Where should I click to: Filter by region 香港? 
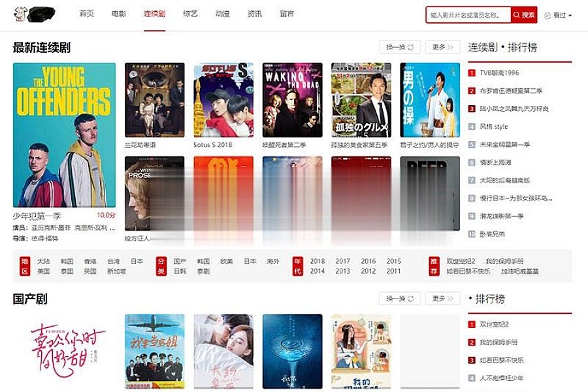(x=90, y=261)
